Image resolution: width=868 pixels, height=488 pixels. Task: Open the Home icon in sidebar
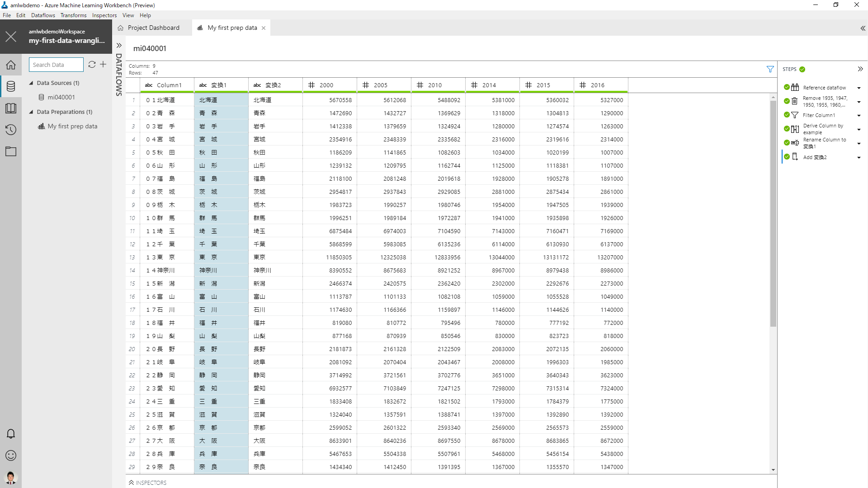(x=11, y=65)
